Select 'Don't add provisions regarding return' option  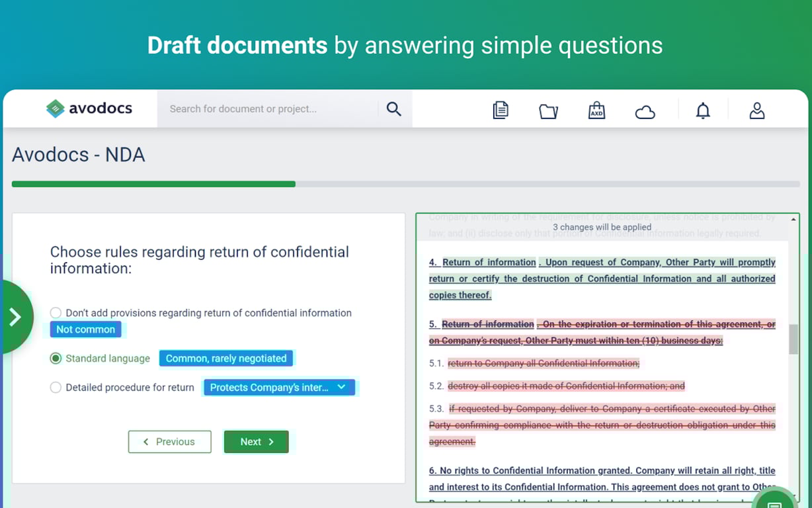click(x=56, y=312)
